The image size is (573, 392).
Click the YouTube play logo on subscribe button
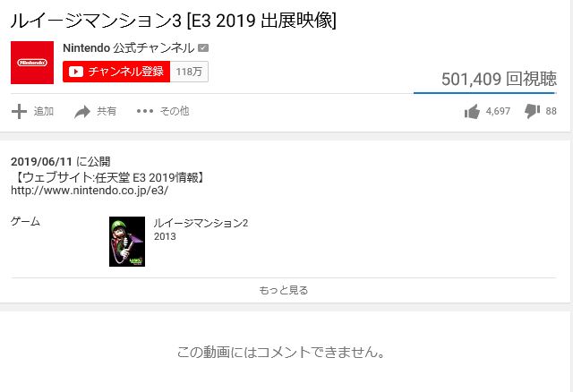[75, 72]
